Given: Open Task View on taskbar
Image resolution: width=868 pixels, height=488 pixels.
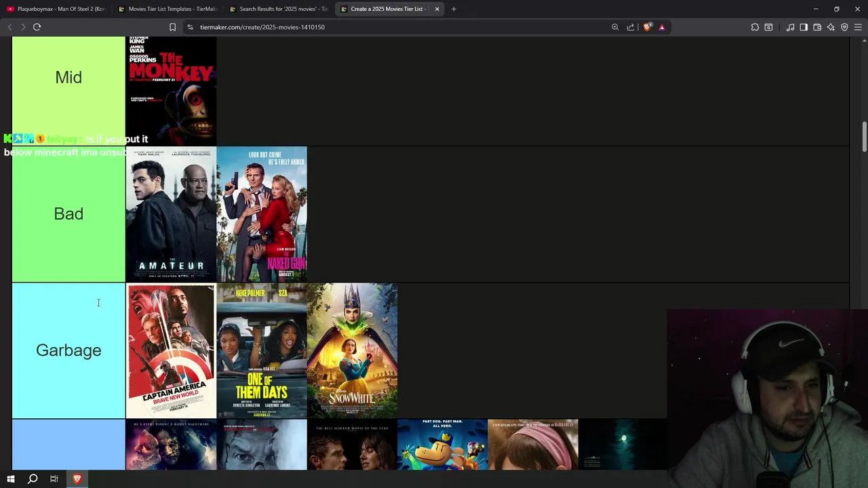Looking at the screenshot, I should click(54, 479).
